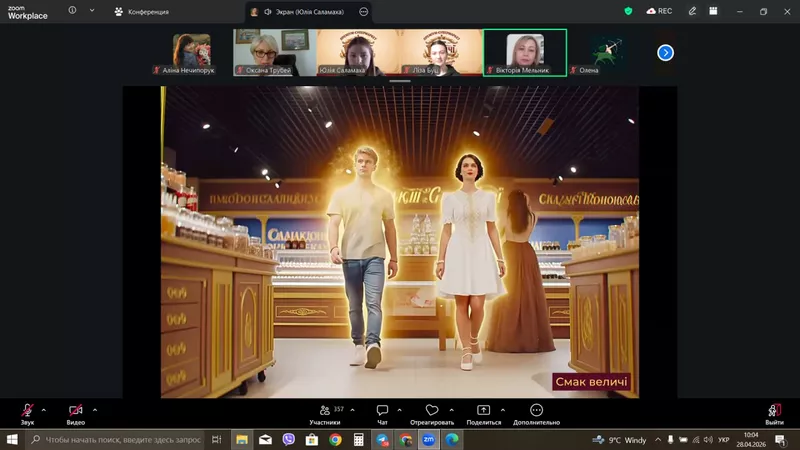
Task: Click the shared screen video showing Смак величі
Action: [x=399, y=242]
